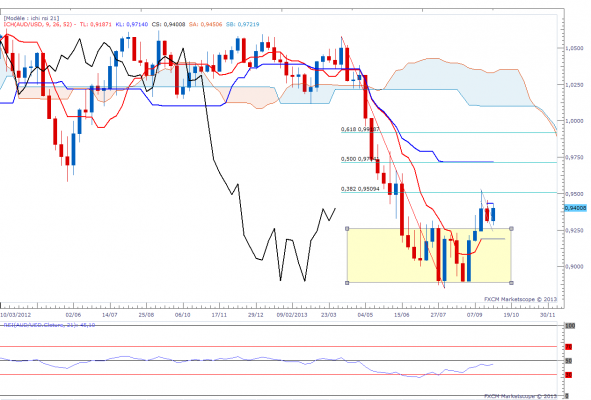Click the 04/05 date on time axis
591x400 pixels.
[365, 314]
